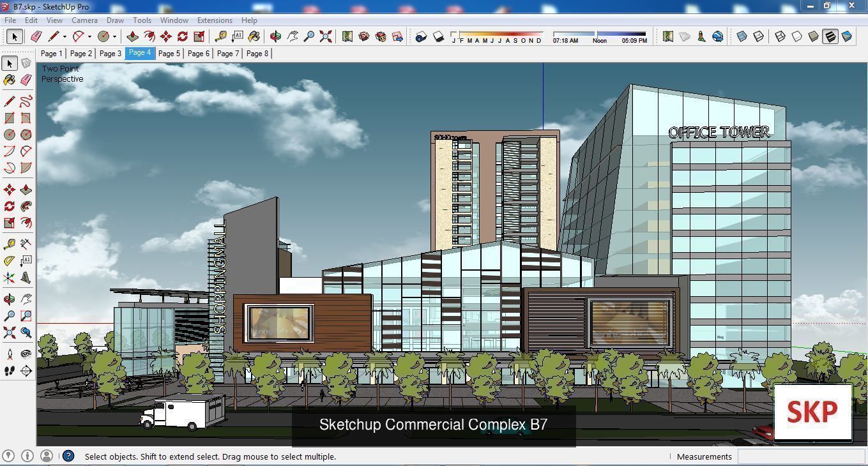Select the Walk footprints tool
This screenshot has height=466, width=868.
coord(10,371)
